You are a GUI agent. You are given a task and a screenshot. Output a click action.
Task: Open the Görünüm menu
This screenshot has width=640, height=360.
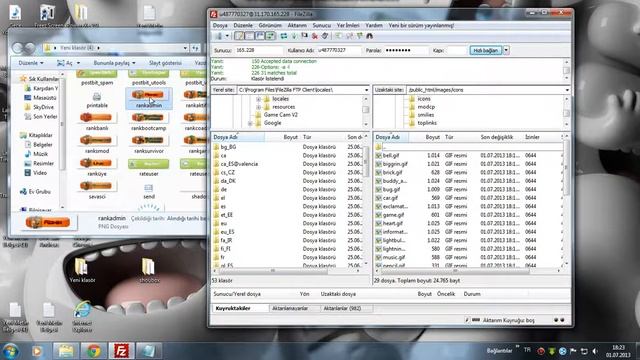[270, 25]
